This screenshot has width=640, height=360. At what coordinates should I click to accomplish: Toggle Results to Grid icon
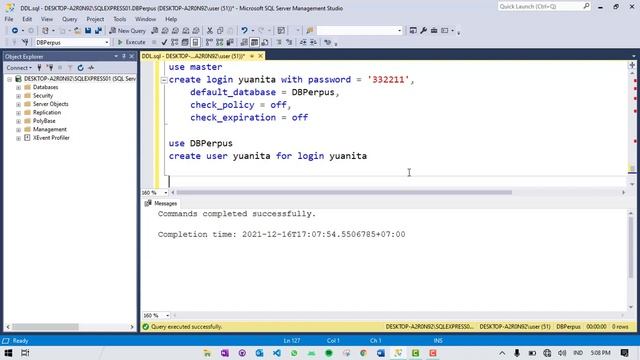[254, 42]
